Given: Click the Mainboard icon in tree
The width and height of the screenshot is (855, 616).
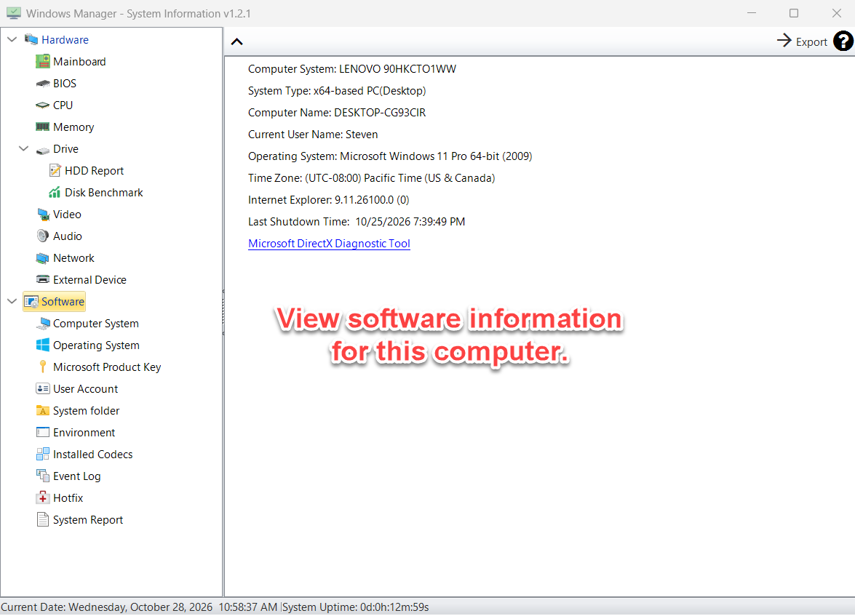Looking at the screenshot, I should 42,62.
